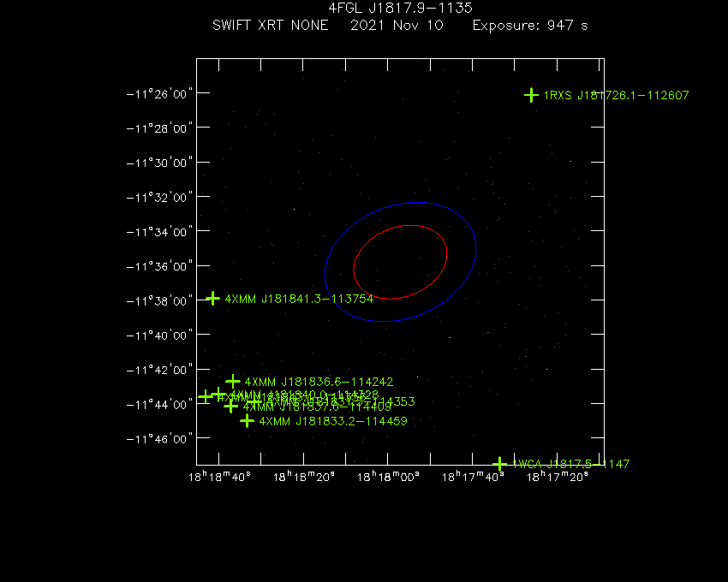Click the -11°40'00" declination axis label
Image resolution: width=728 pixels, height=582 pixels.
159,336
